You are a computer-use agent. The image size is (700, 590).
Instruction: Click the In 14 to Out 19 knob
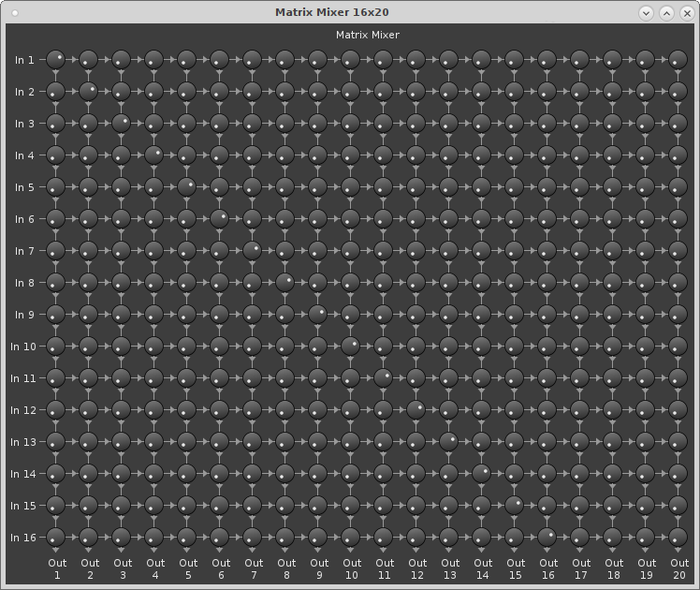click(x=645, y=474)
